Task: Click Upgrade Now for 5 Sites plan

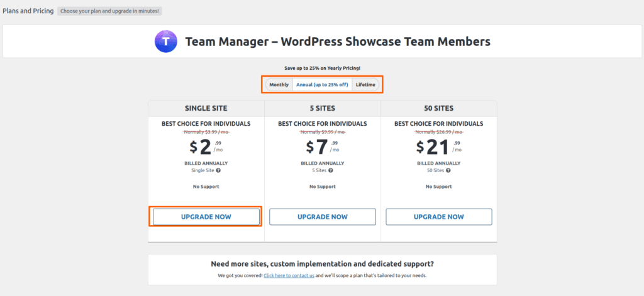Action: pos(323,217)
